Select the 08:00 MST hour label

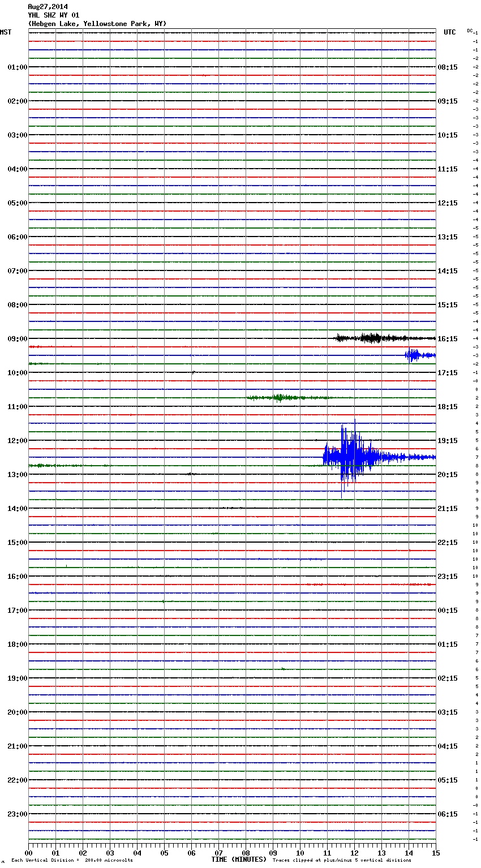18,305
